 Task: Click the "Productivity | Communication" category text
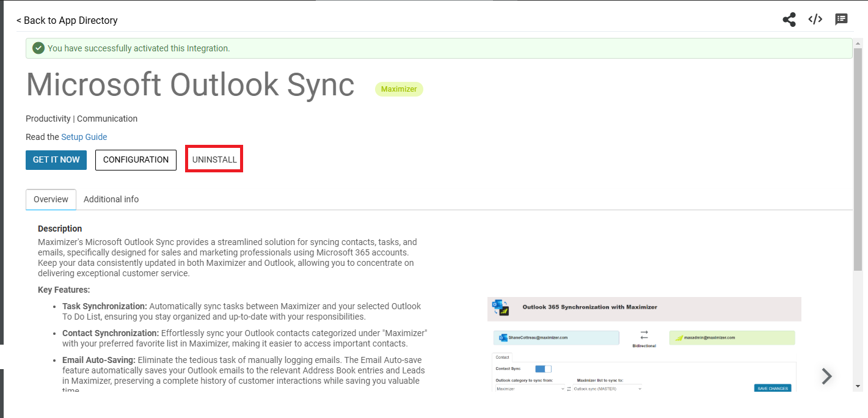click(x=82, y=119)
